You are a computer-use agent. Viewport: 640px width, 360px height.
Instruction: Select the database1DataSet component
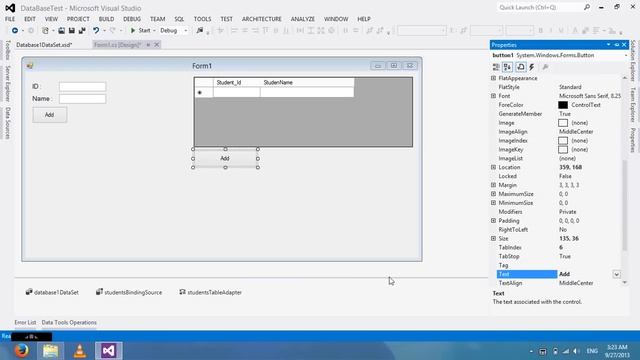coord(52,292)
